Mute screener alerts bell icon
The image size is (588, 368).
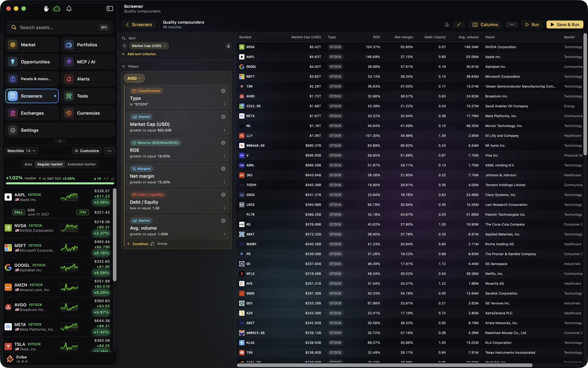pyautogui.click(x=447, y=25)
